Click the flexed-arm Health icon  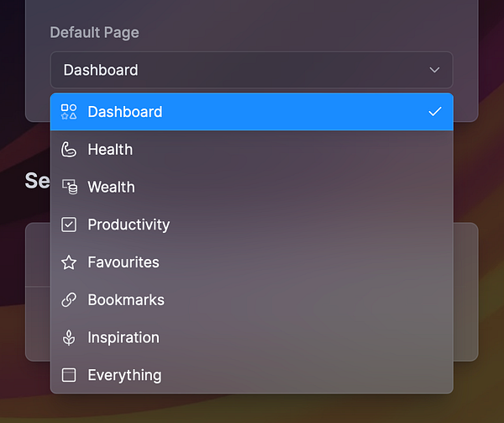pyautogui.click(x=69, y=150)
